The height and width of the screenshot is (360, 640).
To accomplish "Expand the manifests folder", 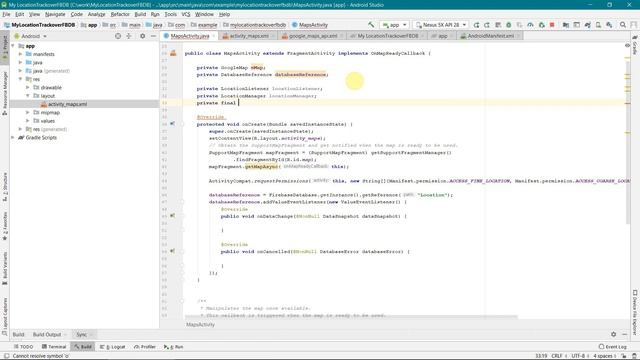I will 20,54.
